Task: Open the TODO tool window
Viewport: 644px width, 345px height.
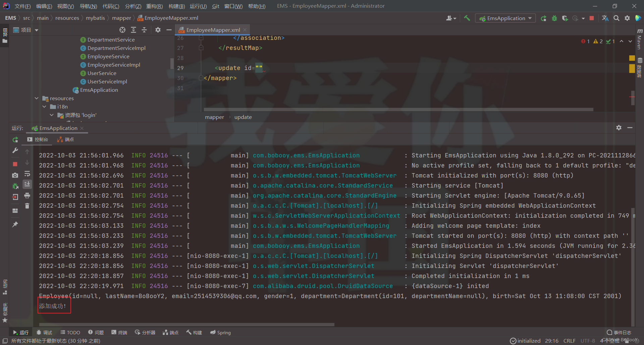Action: (x=70, y=332)
